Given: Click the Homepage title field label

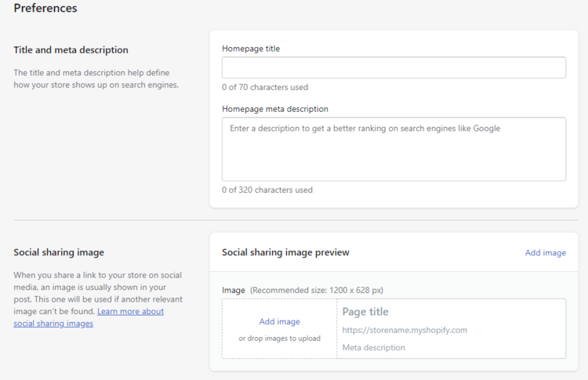Looking at the screenshot, I should [x=251, y=49].
